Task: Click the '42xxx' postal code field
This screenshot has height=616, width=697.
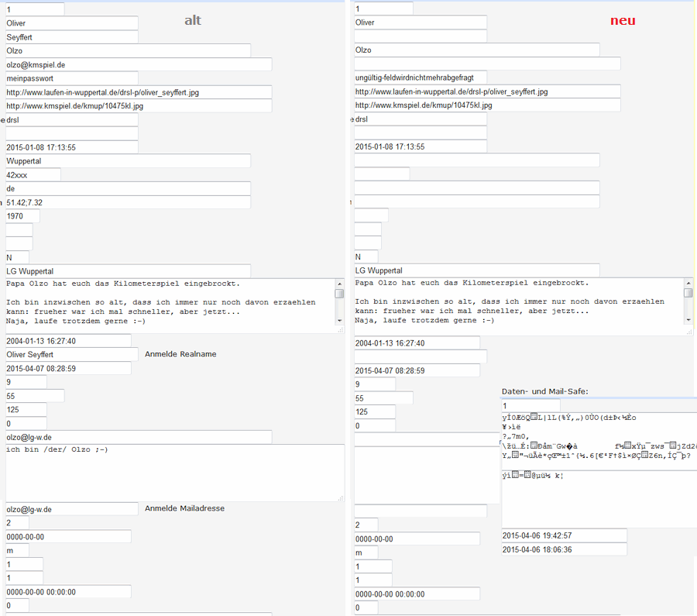Action: 33,175
